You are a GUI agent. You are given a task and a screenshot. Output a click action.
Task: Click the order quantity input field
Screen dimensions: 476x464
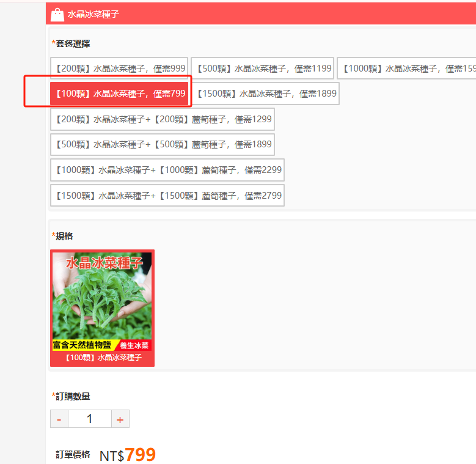(90, 419)
